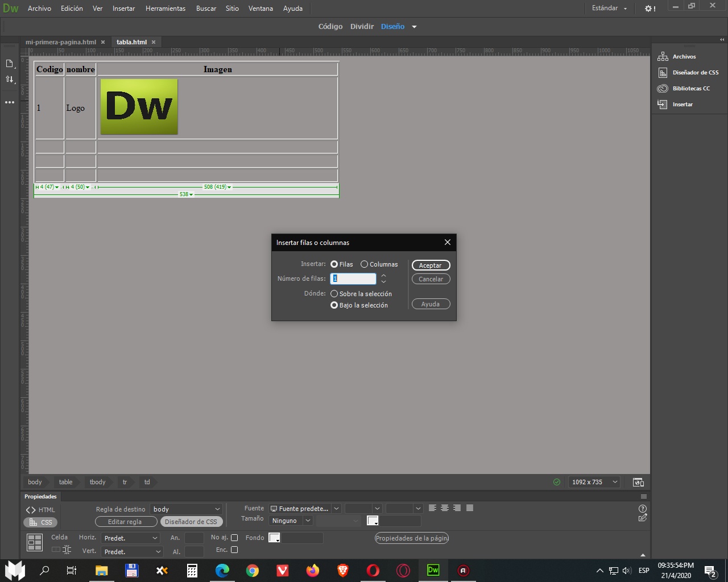Expand the Diseño view mode arrow
The height and width of the screenshot is (582, 728).
point(414,27)
